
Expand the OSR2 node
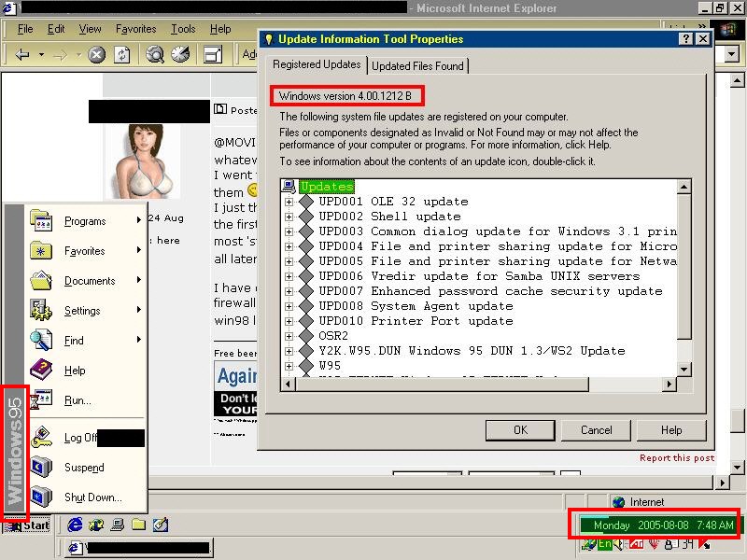[289, 336]
